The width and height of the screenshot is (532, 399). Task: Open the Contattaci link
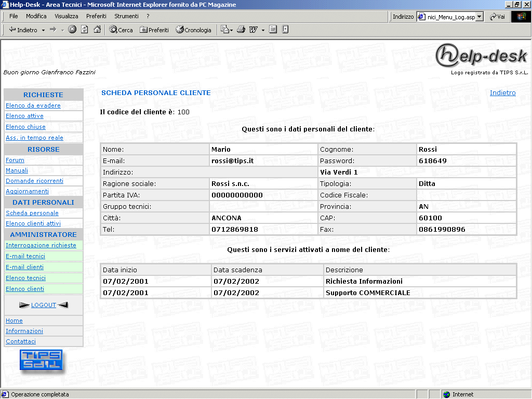(x=21, y=342)
